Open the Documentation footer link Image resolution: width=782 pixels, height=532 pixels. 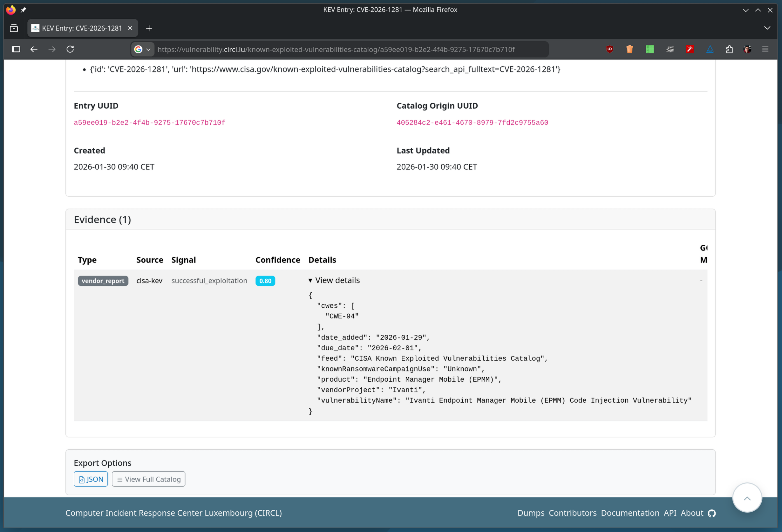tap(630, 513)
